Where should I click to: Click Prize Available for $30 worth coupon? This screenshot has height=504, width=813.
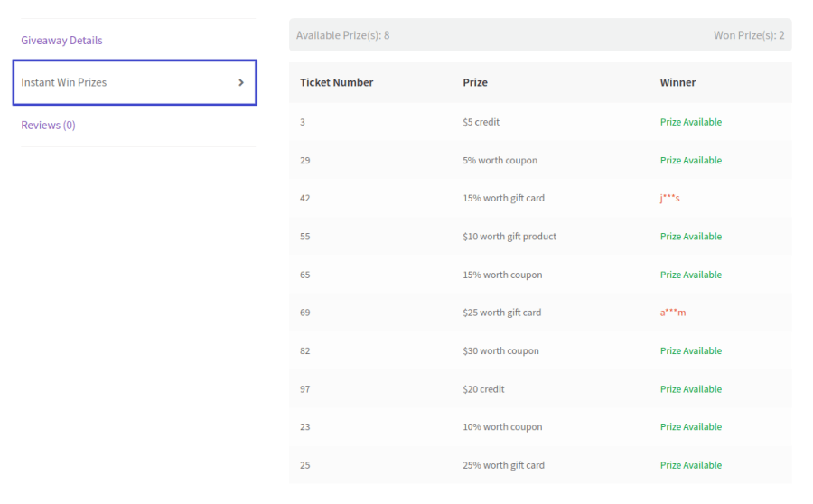pos(691,351)
